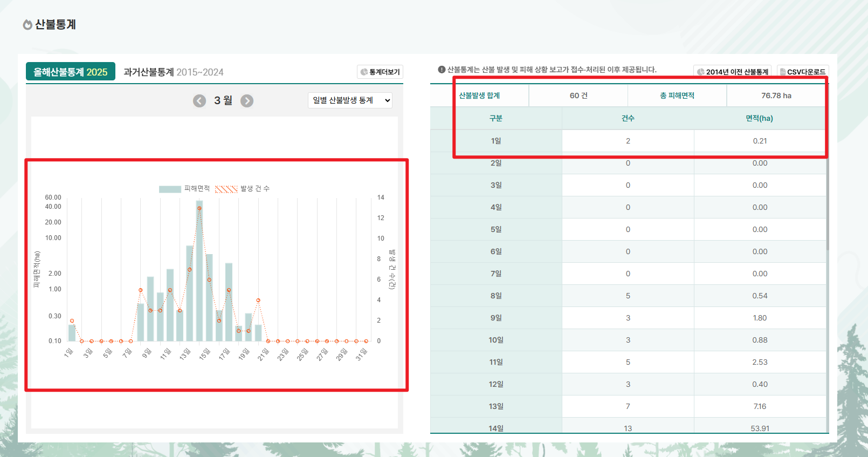Click the flame icon beside 산불통계 title
Image resolution: width=868 pixels, height=457 pixels.
click(x=27, y=25)
